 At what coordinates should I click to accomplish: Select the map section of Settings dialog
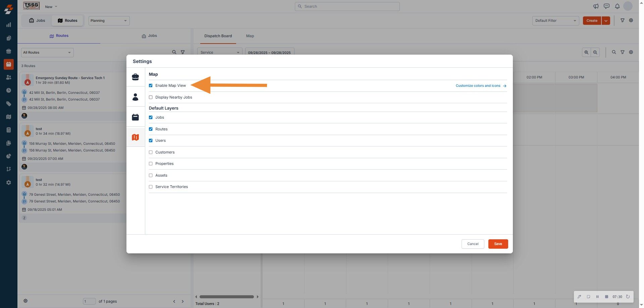tap(136, 137)
